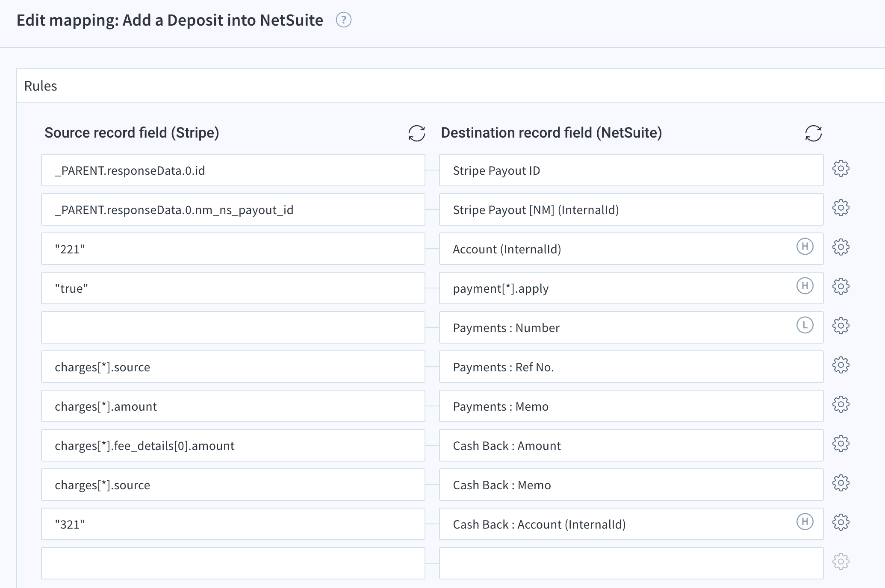Click destination field payment[*].apply
885x588 pixels.
pos(631,288)
